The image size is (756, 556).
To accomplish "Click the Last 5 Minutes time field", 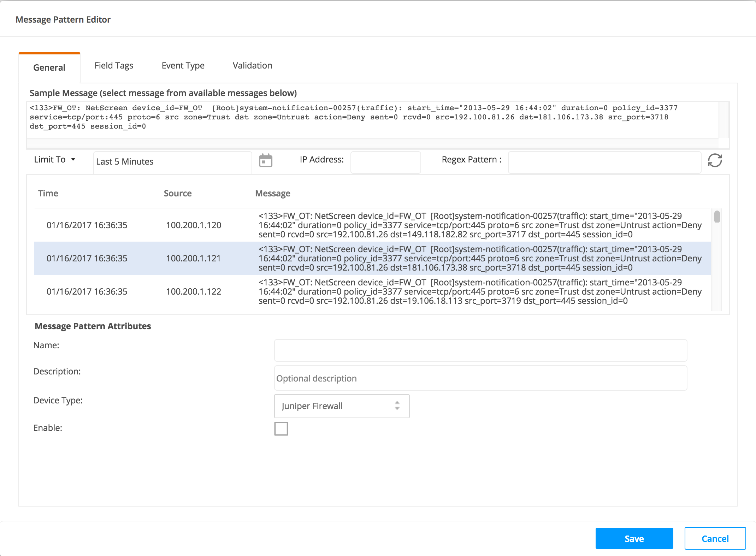I will point(172,162).
